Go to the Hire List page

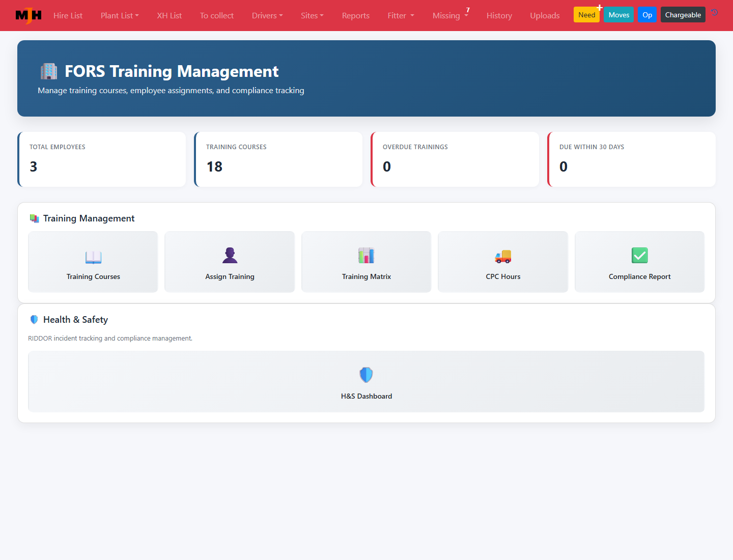pos(68,15)
